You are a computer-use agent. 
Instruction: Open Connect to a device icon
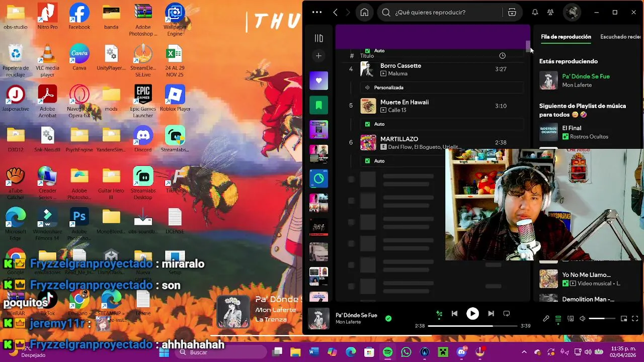point(571,319)
